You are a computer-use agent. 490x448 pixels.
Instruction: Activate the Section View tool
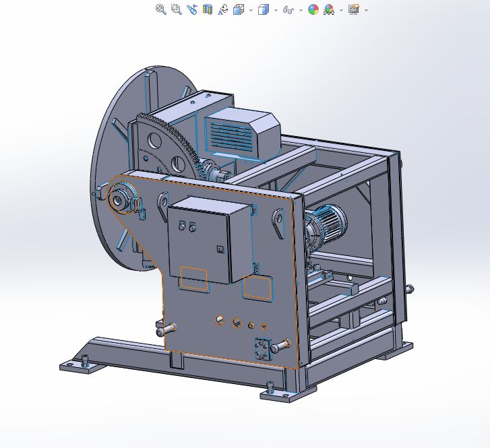point(208,9)
